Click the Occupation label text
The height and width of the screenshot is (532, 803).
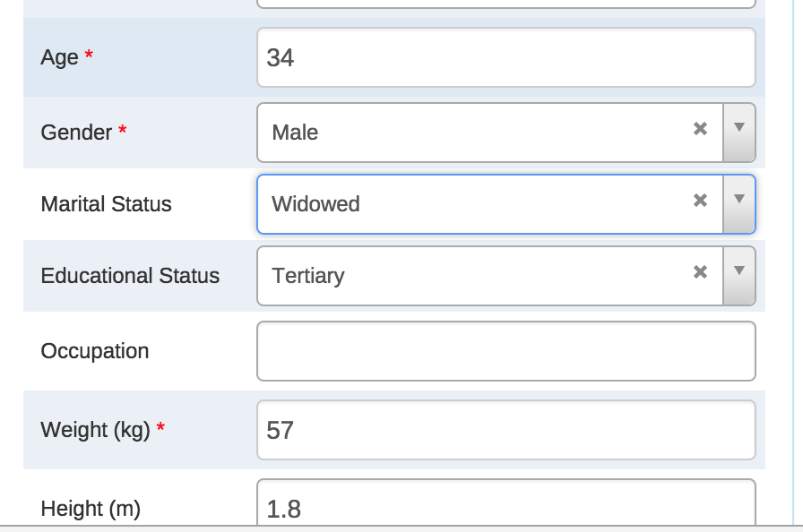[95, 351]
